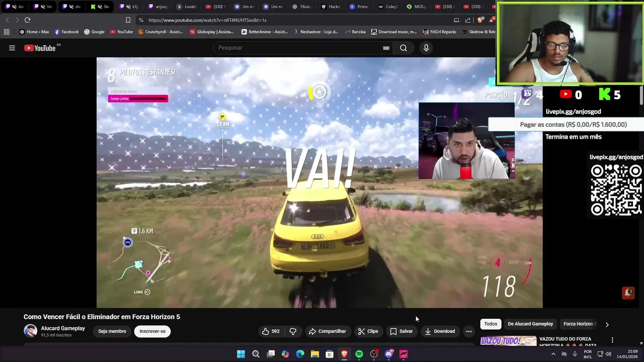Image resolution: width=644 pixels, height=362 pixels.
Task: Open Download music bookmark
Action: click(x=393, y=32)
